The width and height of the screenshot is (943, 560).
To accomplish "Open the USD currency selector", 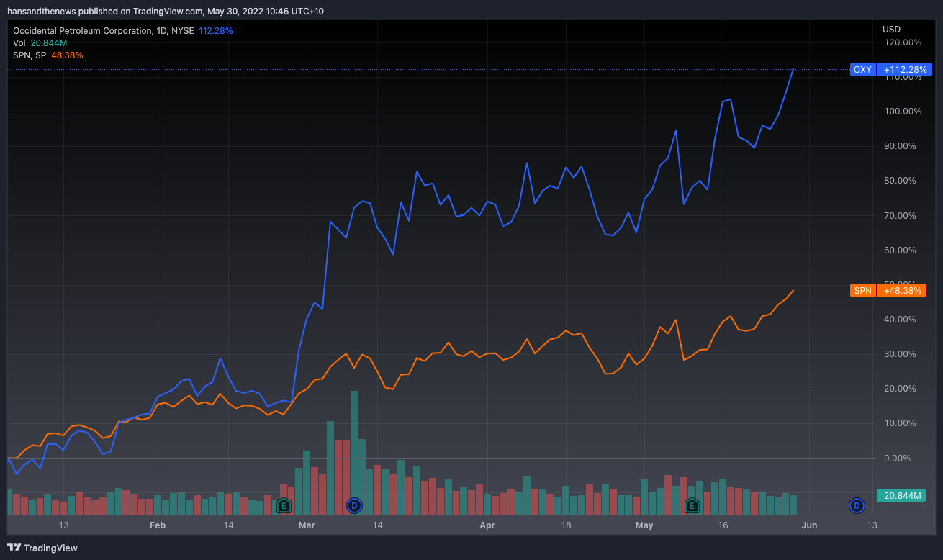I will pyautogui.click(x=891, y=30).
